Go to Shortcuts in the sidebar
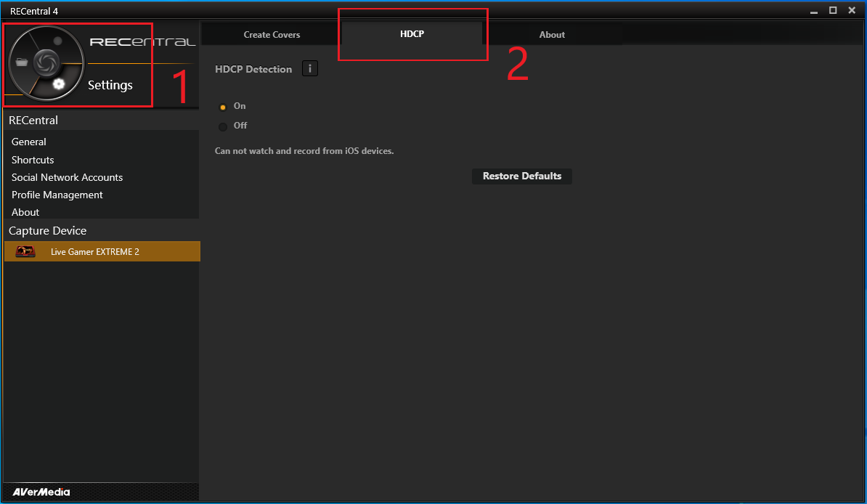Screen dimensions: 867x504 tap(33, 160)
